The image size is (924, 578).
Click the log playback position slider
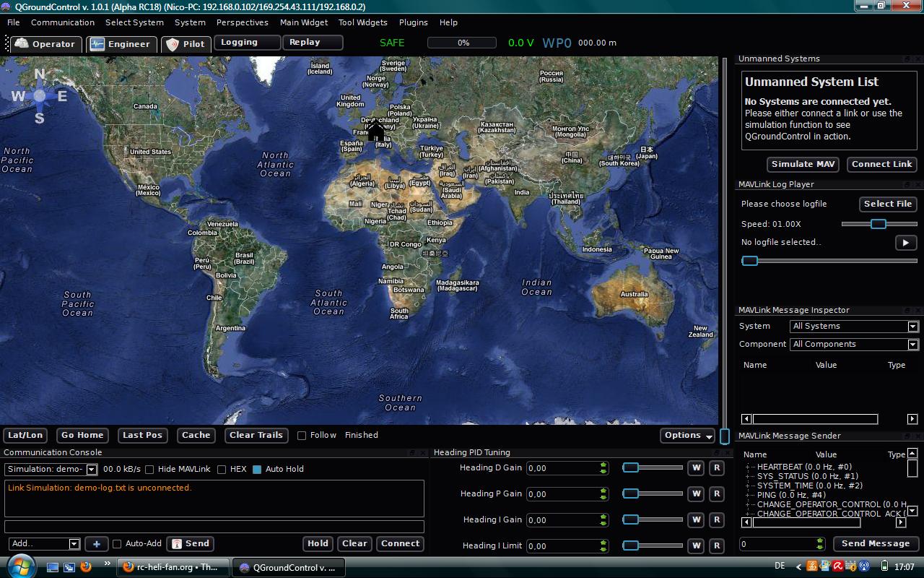tap(829, 261)
